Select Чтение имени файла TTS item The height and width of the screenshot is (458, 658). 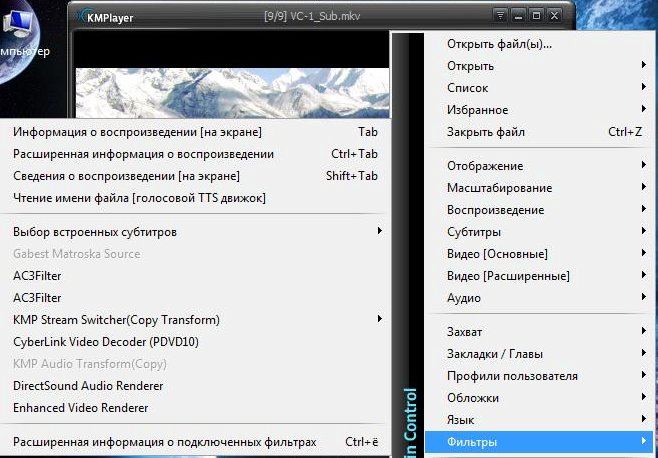click(195, 198)
